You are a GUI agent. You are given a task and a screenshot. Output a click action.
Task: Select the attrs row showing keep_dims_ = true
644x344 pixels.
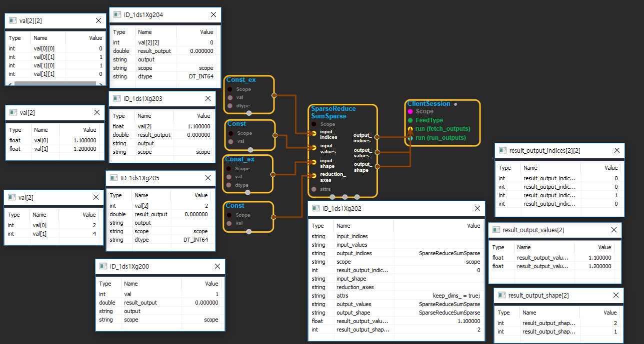395,296
